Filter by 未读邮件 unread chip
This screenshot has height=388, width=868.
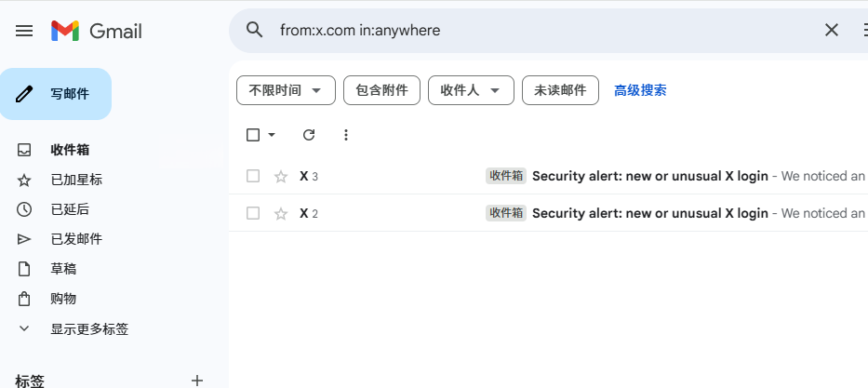[560, 90]
